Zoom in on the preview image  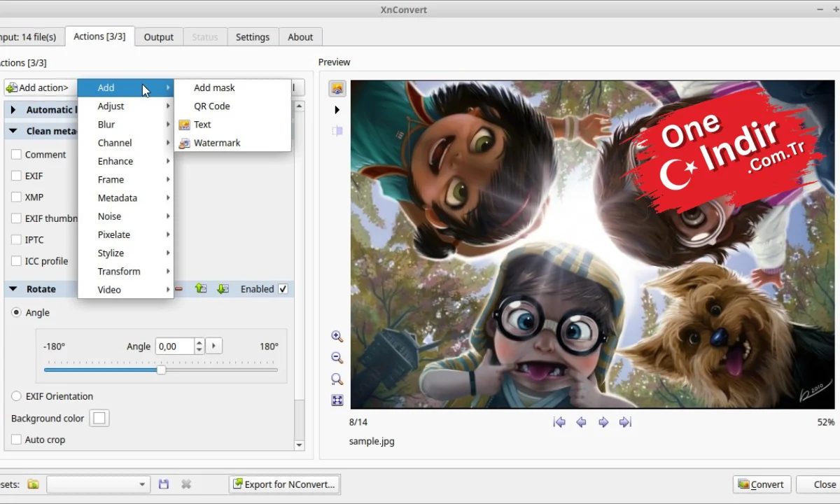(x=337, y=336)
